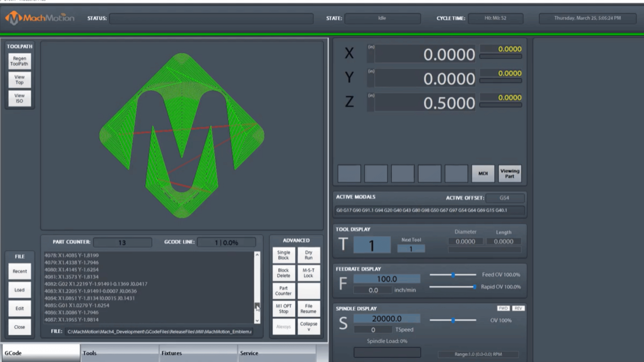Click the GCode line number input field

pyautogui.click(x=226, y=242)
